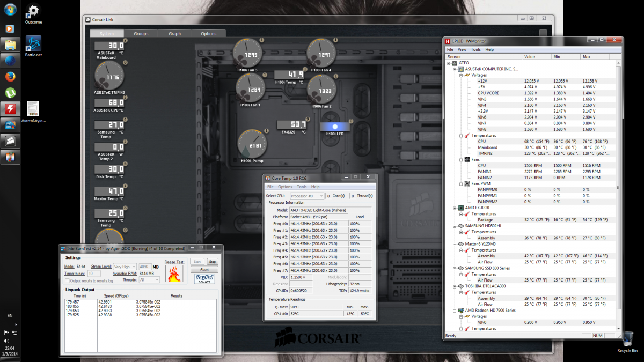This screenshot has height=362, width=644.
Task: Click the volume speaker tray icon
Action: point(6,341)
